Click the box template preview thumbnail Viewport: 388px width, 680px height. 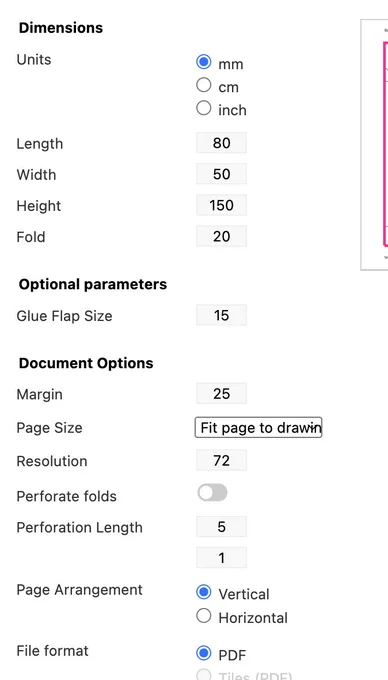click(x=374, y=145)
